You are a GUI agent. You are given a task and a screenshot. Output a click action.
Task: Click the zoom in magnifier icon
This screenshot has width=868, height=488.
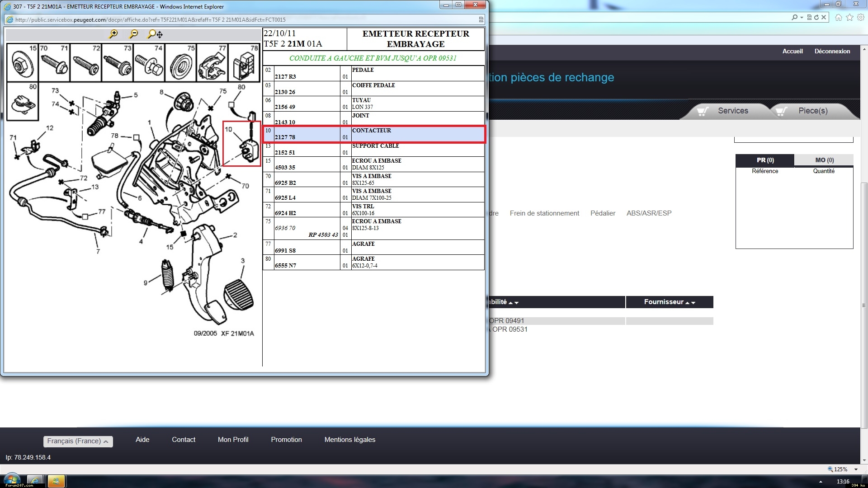tap(113, 34)
